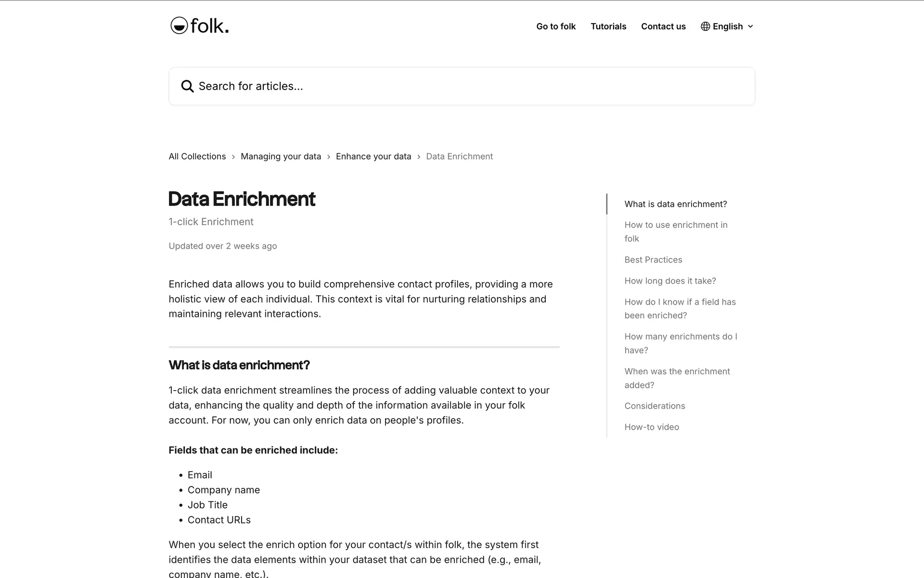Jump to How to use enrichment in folk
Screen dimensions: 924x578
pyautogui.click(x=676, y=232)
